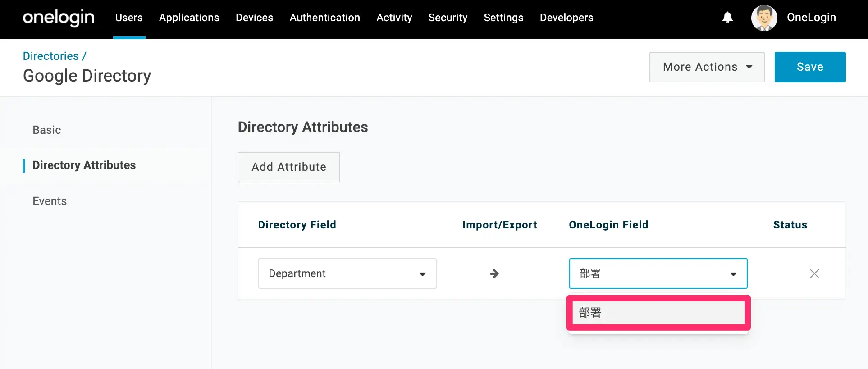Click the onelogin logo
The image size is (868, 369).
tap(59, 18)
